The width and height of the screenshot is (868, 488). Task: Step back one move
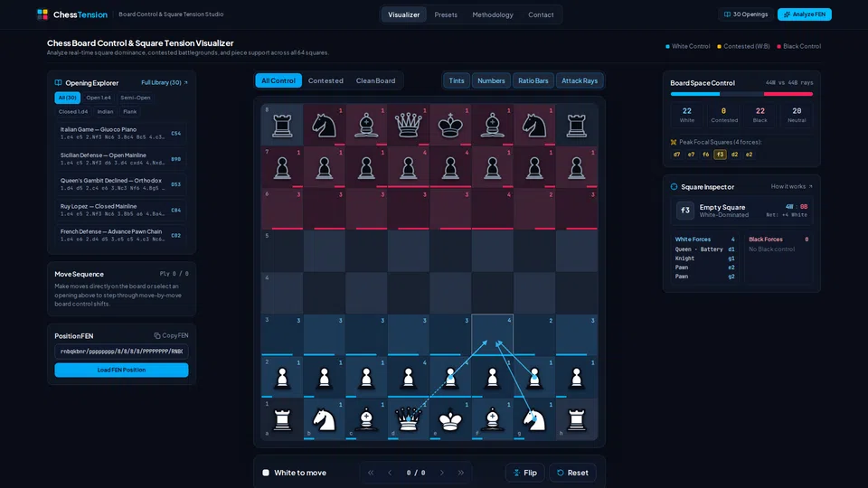coord(390,473)
